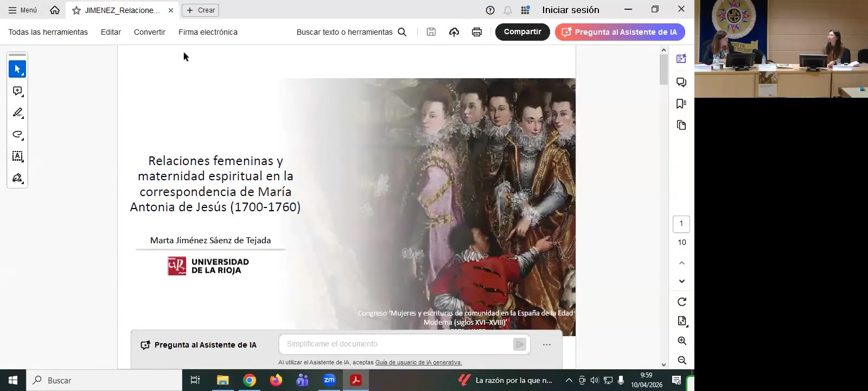
Task: Zoom in with magnifier plus
Action: pos(682,341)
